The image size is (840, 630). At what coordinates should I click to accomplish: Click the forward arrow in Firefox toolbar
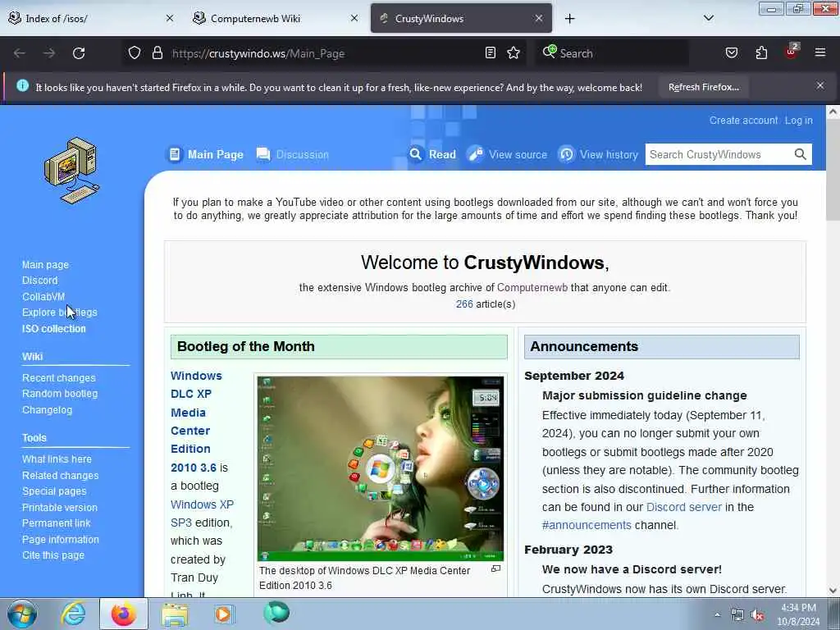click(x=49, y=53)
